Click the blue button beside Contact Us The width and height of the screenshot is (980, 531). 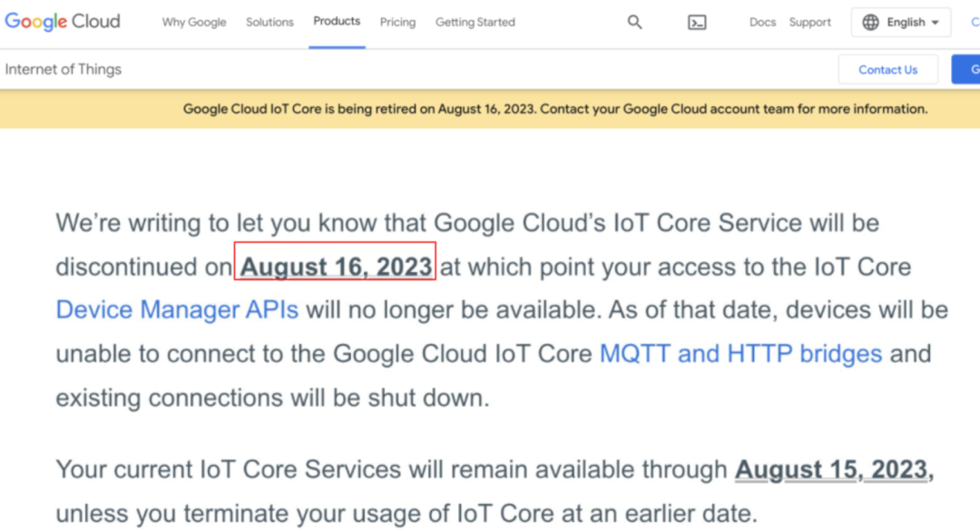pos(967,70)
